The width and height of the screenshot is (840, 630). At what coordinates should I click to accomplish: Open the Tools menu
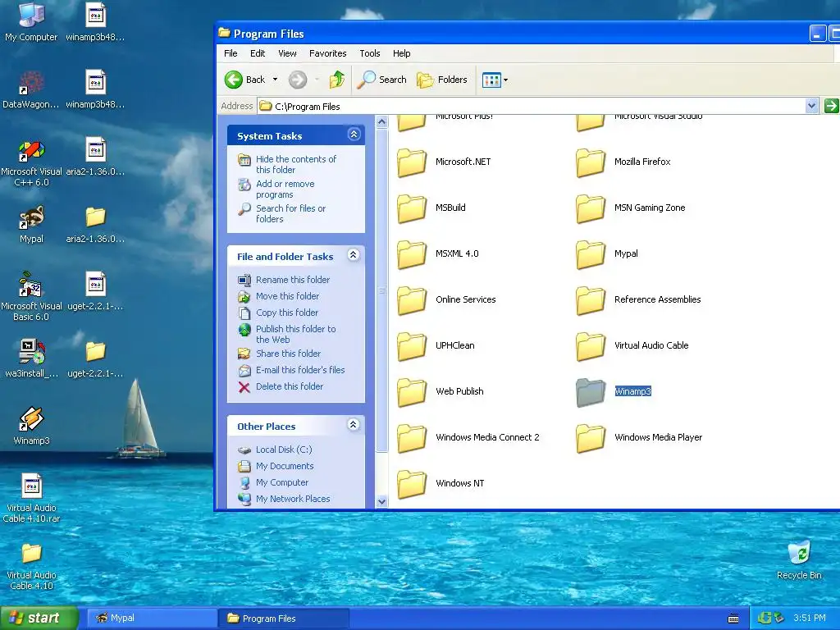click(x=370, y=53)
